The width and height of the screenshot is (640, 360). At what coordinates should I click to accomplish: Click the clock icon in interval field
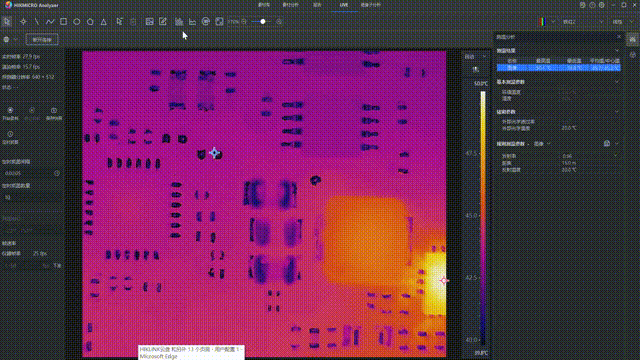coord(57,173)
